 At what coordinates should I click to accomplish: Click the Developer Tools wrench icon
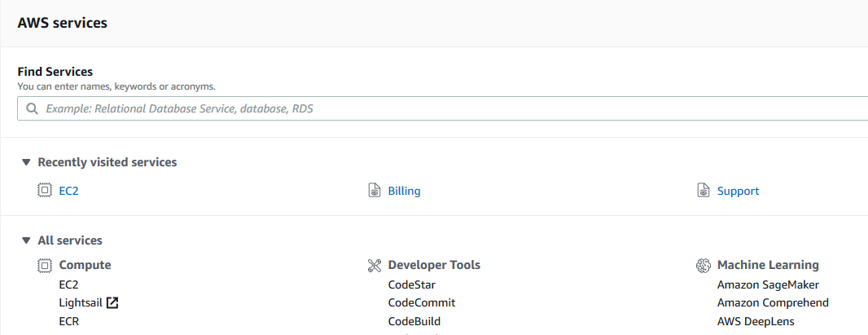click(375, 265)
